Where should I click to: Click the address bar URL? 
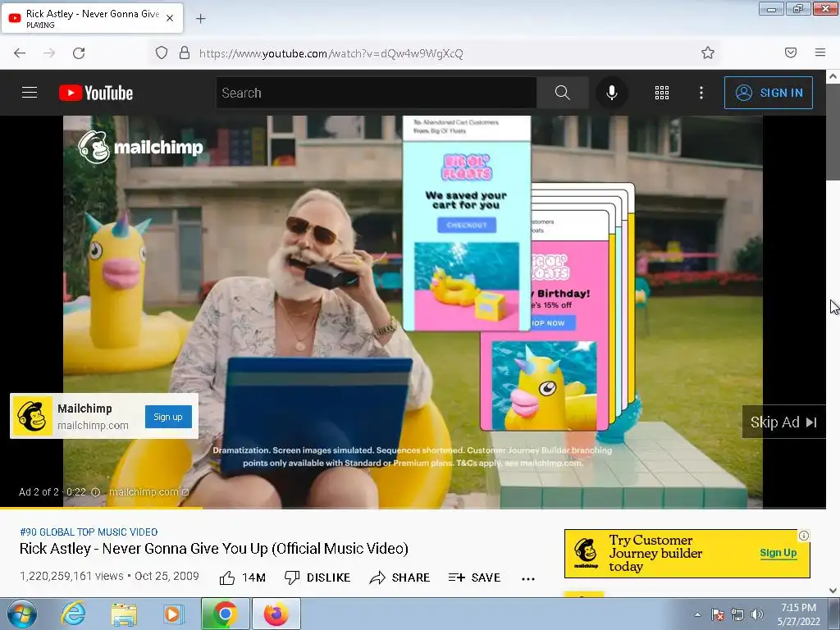click(331, 53)
